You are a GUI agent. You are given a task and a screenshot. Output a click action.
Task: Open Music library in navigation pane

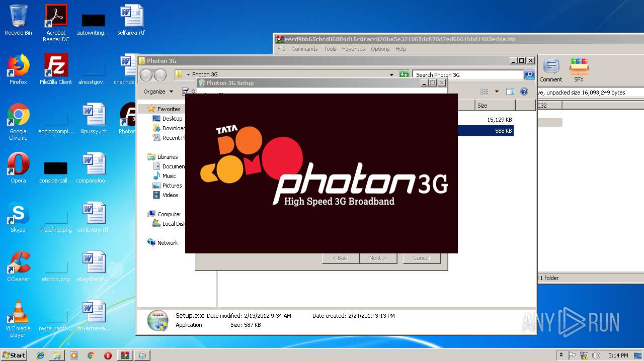tap(169, 176)
